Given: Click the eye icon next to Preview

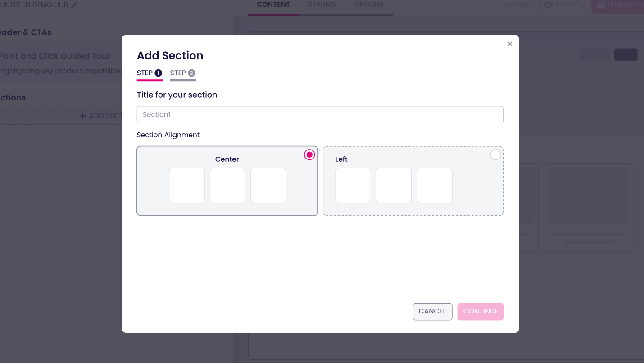Looking at the screenshot, I should [x=549, y=5].
